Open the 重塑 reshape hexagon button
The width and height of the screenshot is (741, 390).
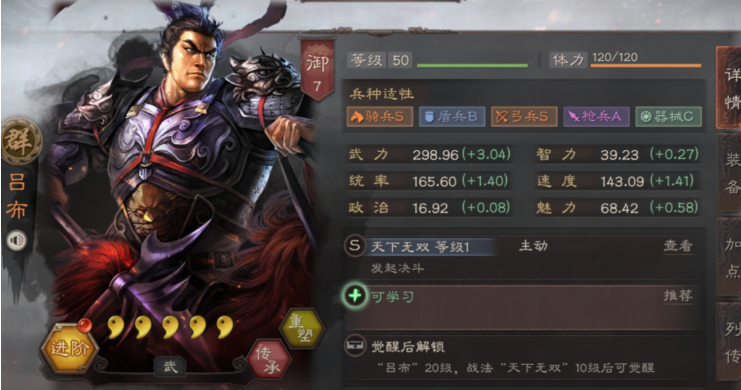pos(302,328)
